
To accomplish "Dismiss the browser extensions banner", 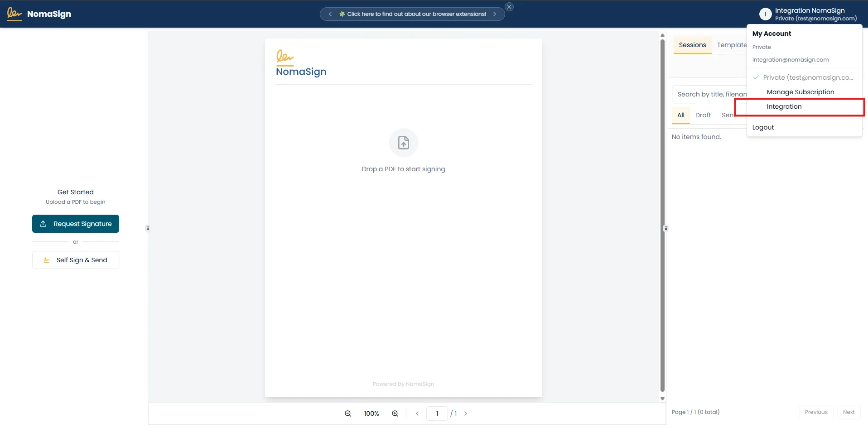I will [509, 7].
